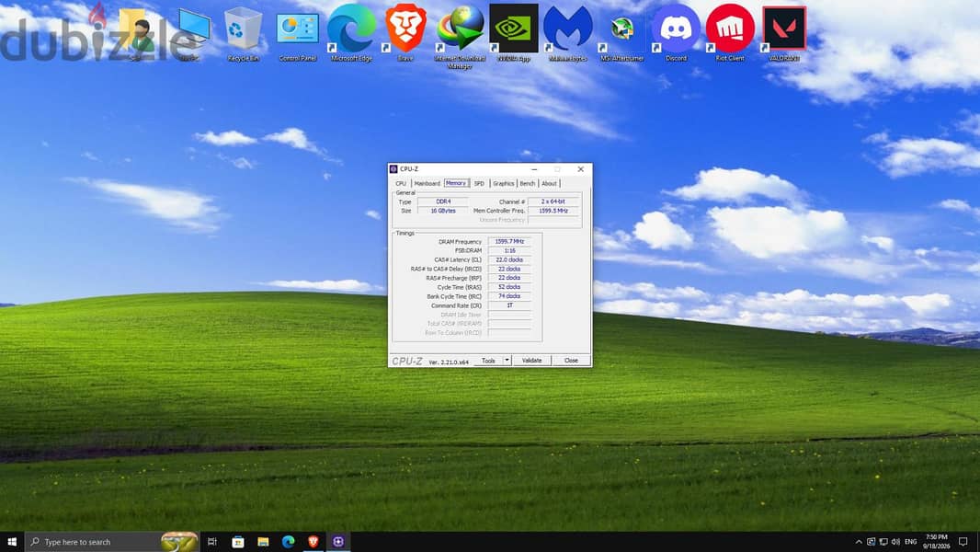Expand the Tools dropdown arrow in CPU-Z

pos(507,361)
